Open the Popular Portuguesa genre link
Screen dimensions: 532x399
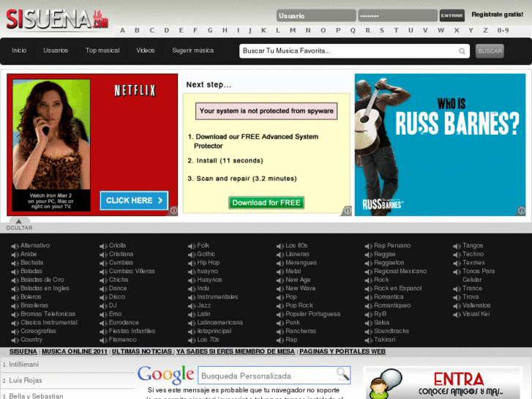(312, 314)
